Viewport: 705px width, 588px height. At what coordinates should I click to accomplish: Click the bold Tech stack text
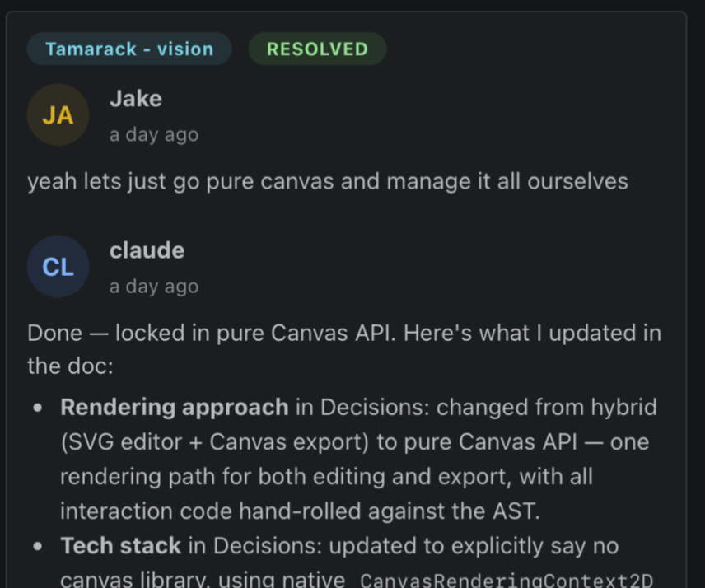click(x=120, y=546)
